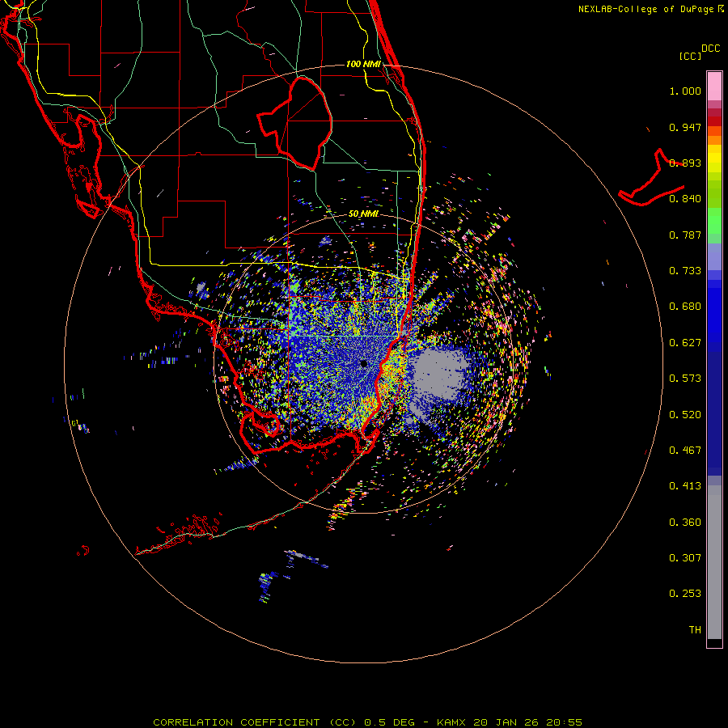Click the bright green color bar segment

pos(714,221)
